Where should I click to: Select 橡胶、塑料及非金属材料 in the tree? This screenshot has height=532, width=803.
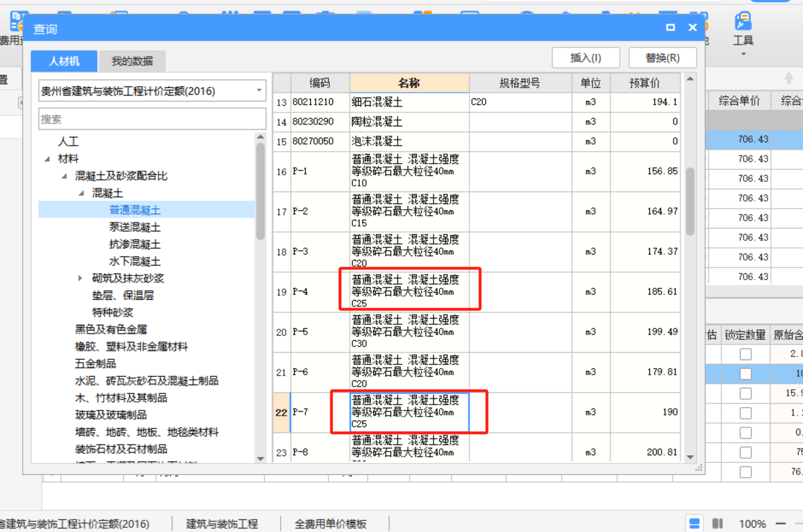pos(132,347)
